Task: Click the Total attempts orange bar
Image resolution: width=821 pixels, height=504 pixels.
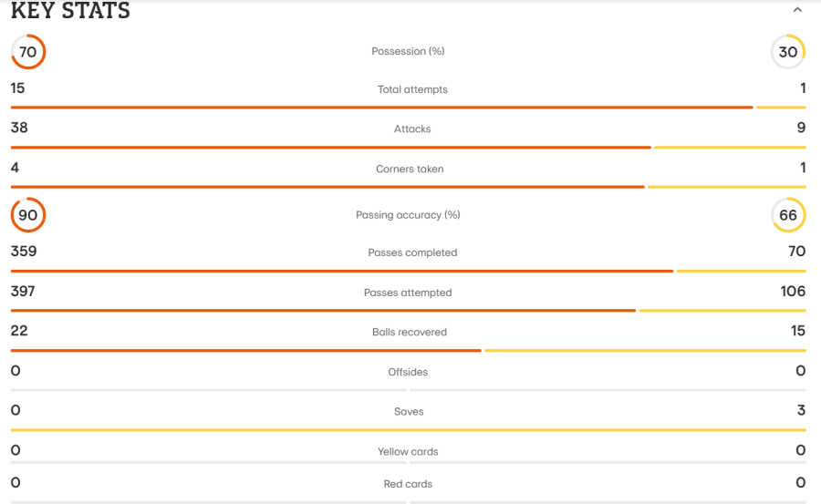Action: (x=381, y=108)
